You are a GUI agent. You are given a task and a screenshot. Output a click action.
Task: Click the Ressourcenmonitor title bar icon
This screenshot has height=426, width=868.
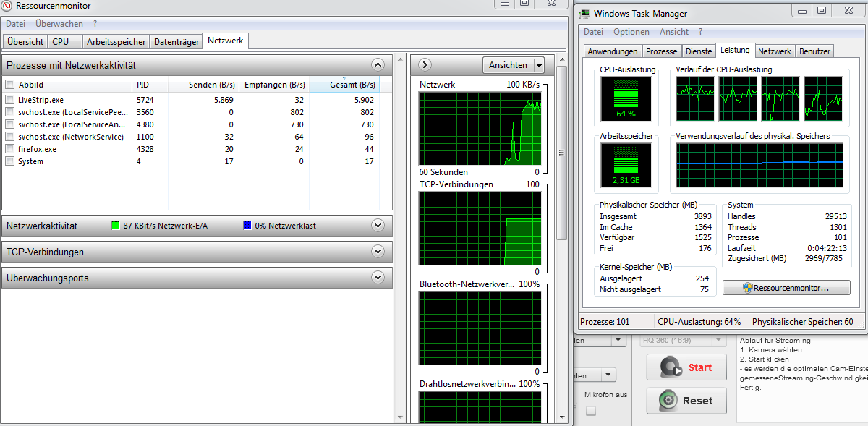coord(7,7)
